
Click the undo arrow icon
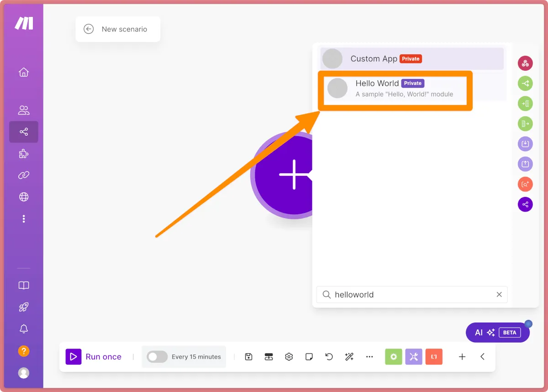329,357
